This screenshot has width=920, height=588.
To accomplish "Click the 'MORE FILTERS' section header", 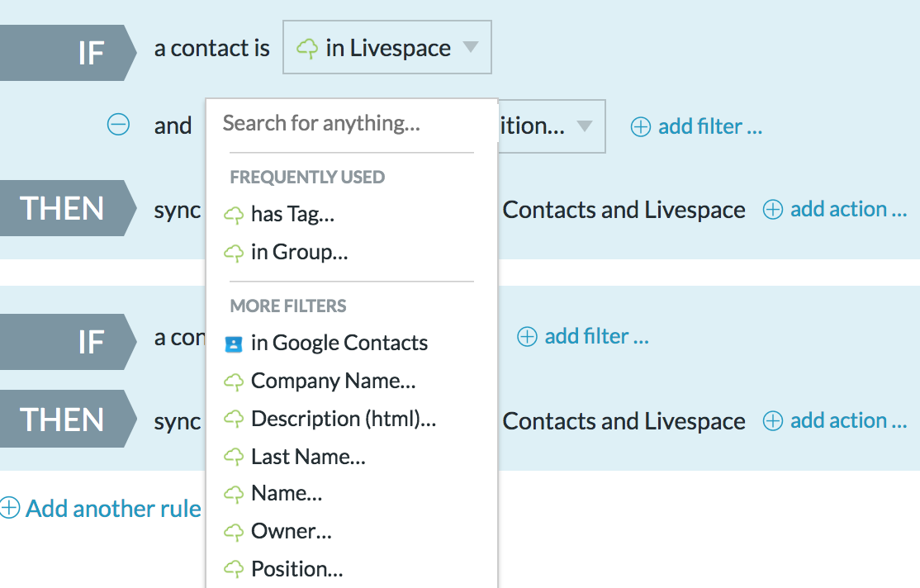I will [x=288, y=306].
